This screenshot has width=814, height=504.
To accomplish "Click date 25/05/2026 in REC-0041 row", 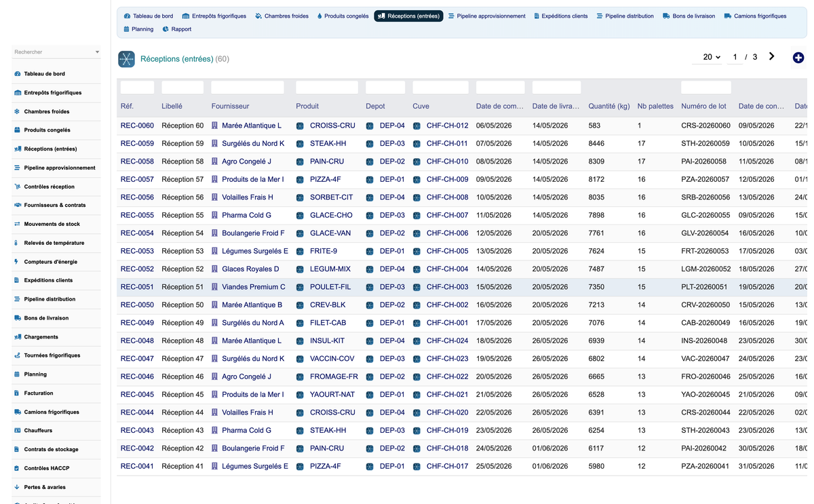I will pos(494,467).
